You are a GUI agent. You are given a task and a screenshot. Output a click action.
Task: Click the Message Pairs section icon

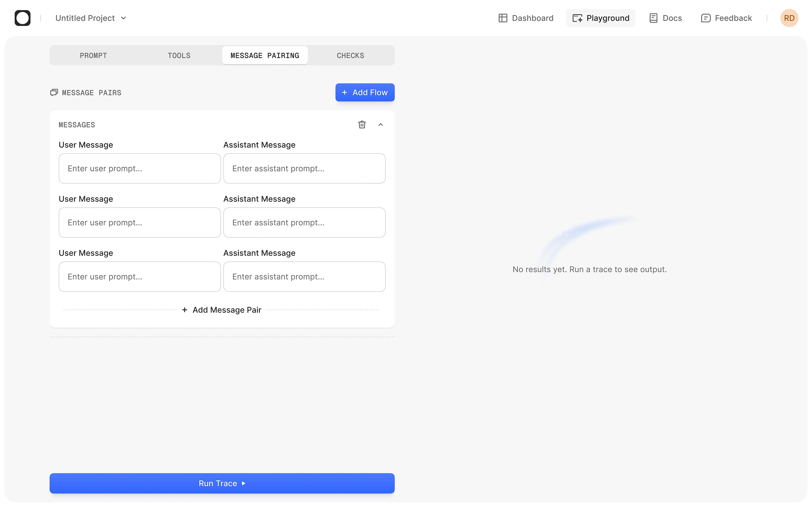pos(54,92)
